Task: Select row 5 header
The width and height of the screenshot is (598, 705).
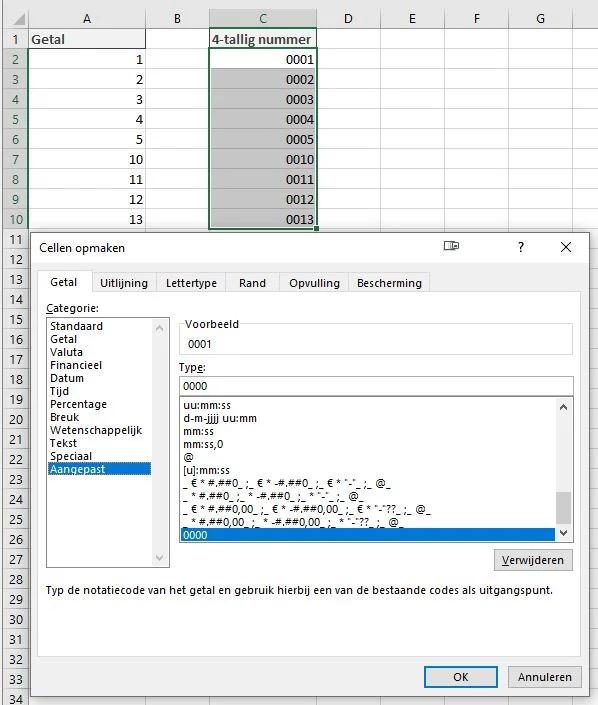Action: pos(15,120)
